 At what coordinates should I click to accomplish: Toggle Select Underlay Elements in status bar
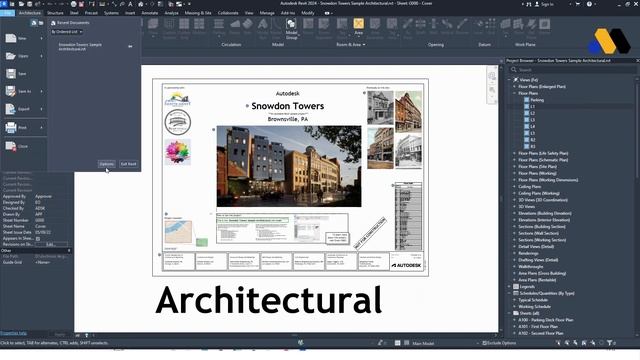pyautogui.click(x=567, y=343)
